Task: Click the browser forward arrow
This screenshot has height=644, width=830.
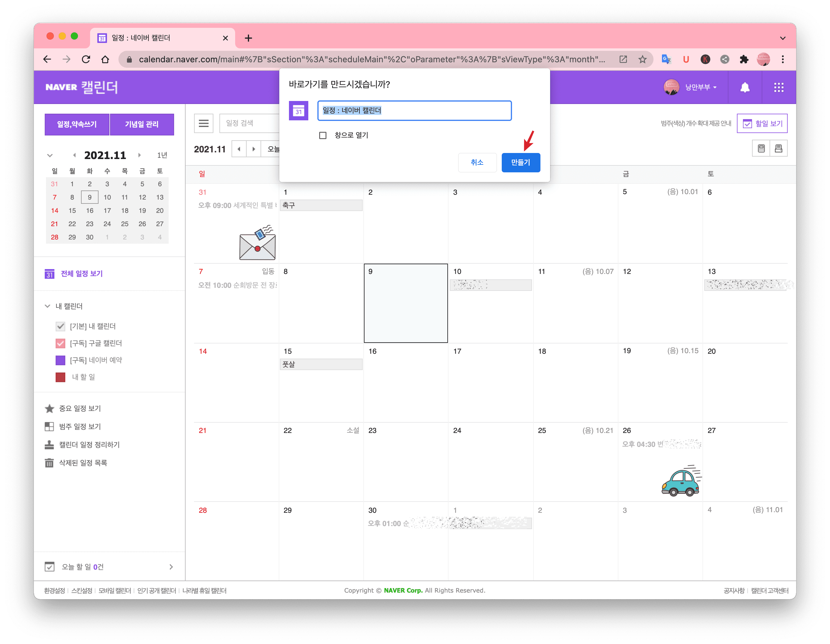Action: (x=66, y=59)
